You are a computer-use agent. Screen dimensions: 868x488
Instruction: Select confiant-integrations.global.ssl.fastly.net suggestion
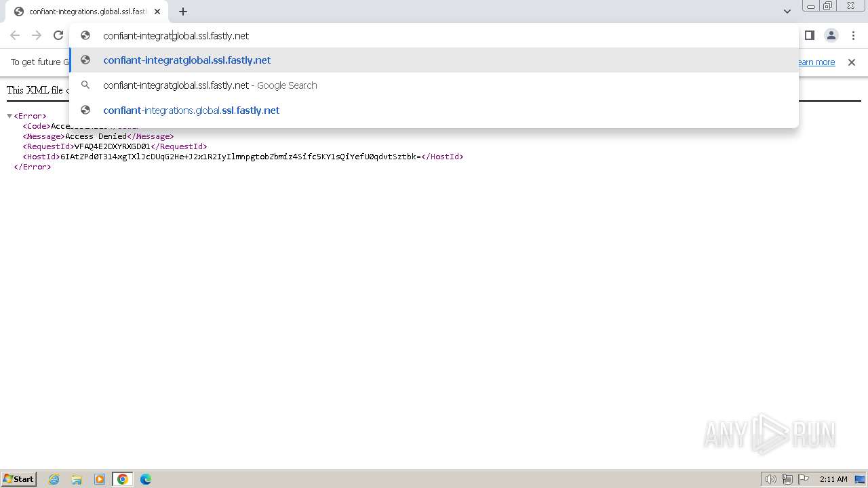(x=434, y=110)
